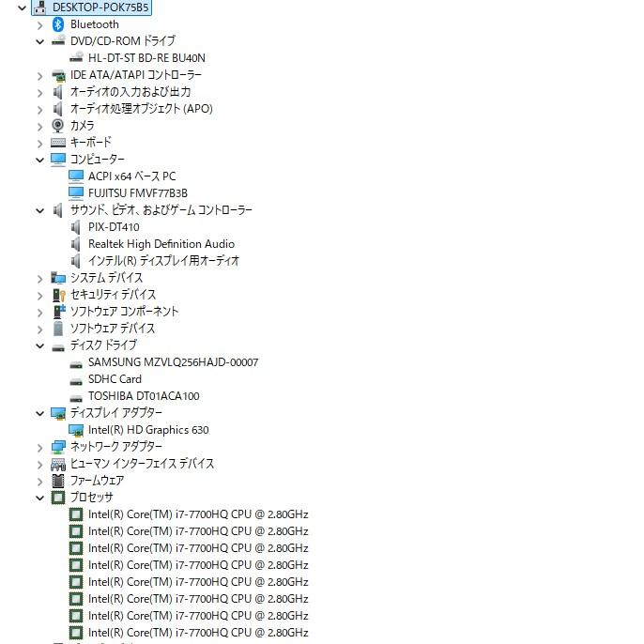Viewport: 644px width, 644px height.
Task: Collapse the DVD/CD-ROM ドライブ category
Action: point(39,41)
